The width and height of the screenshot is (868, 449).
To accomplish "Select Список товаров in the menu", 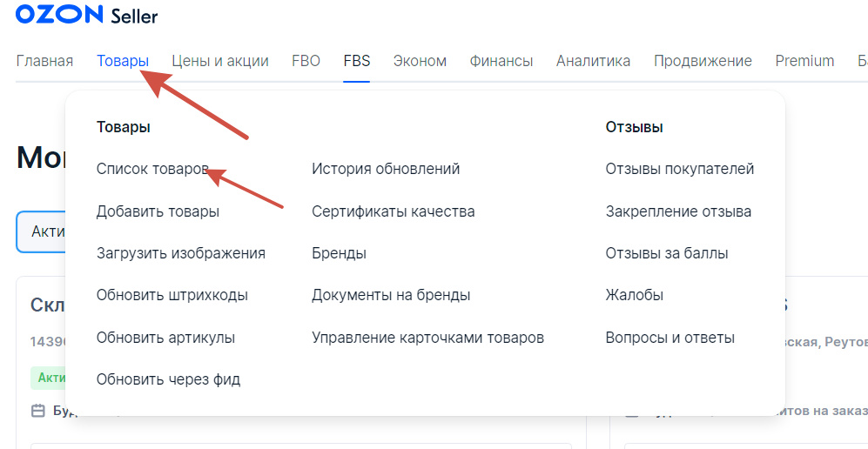I will [152, 169].
